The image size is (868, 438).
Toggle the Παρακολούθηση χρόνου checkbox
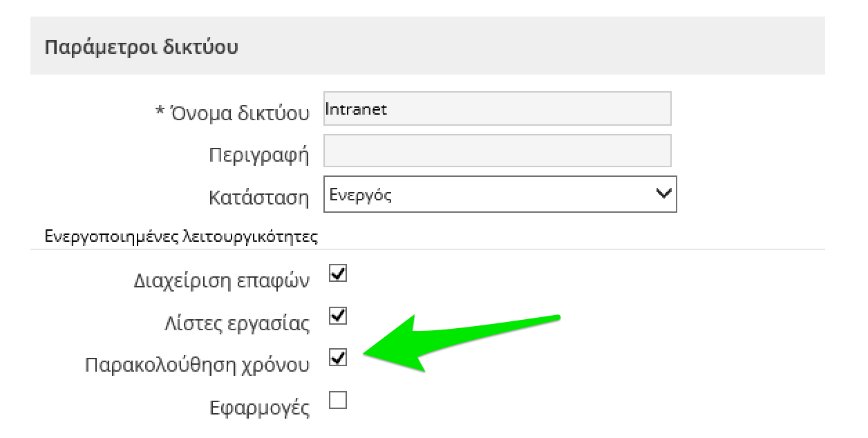point(338,358)
